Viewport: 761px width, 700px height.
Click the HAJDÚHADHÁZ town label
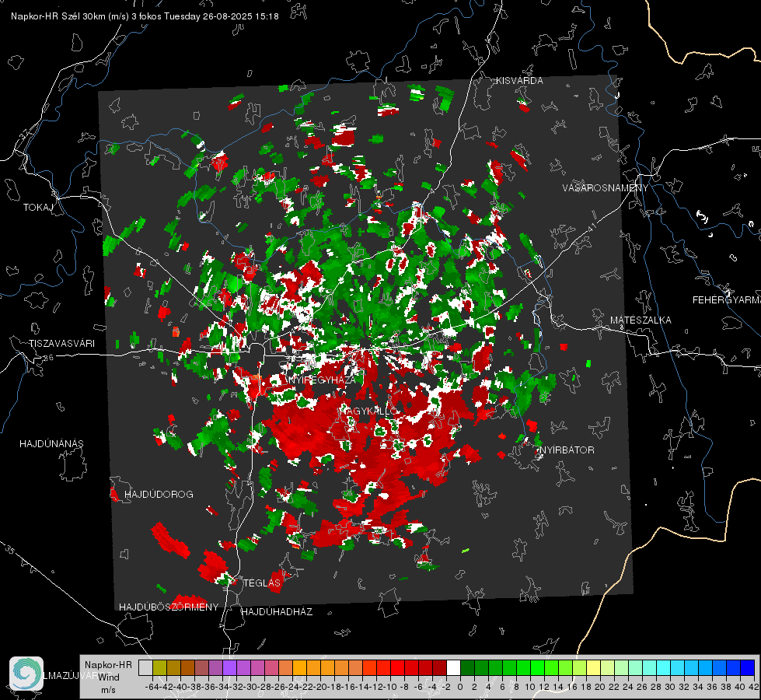(x=277, y=612)
